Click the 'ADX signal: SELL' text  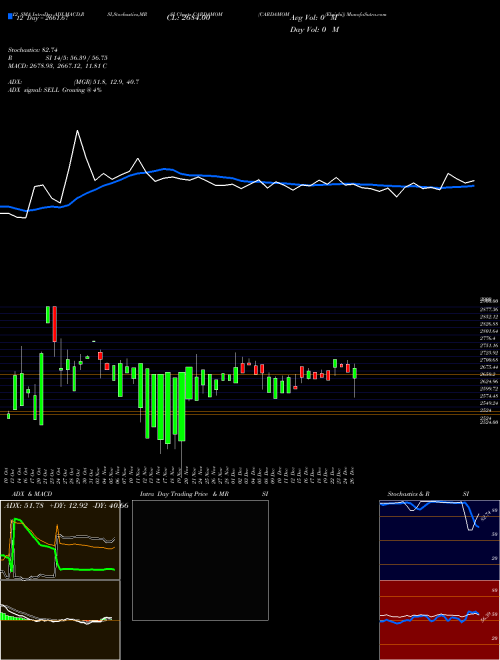pyautogui.click(x=34, y=90)
